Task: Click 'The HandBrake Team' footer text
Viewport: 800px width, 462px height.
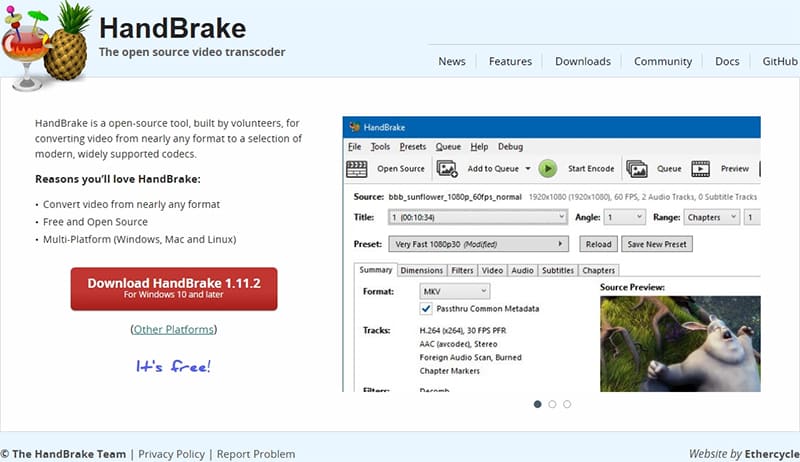Action: pos(69,454)
